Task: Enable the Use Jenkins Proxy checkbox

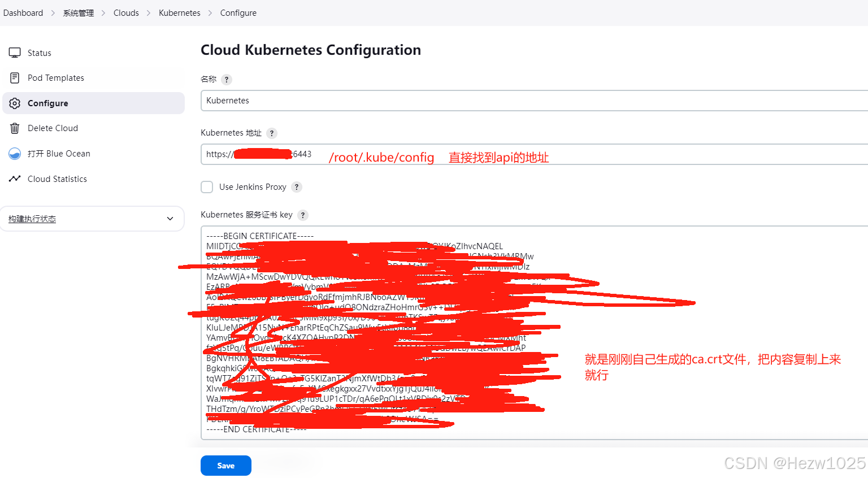Action: pyautogui.click(x=207, y=187)
